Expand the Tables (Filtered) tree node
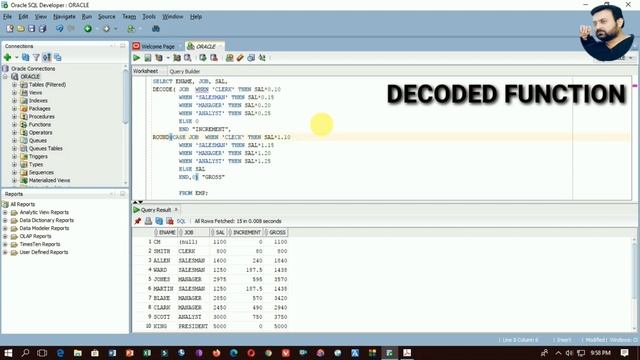Viewport: 640px width, 360px height. (x=14, y=85)
